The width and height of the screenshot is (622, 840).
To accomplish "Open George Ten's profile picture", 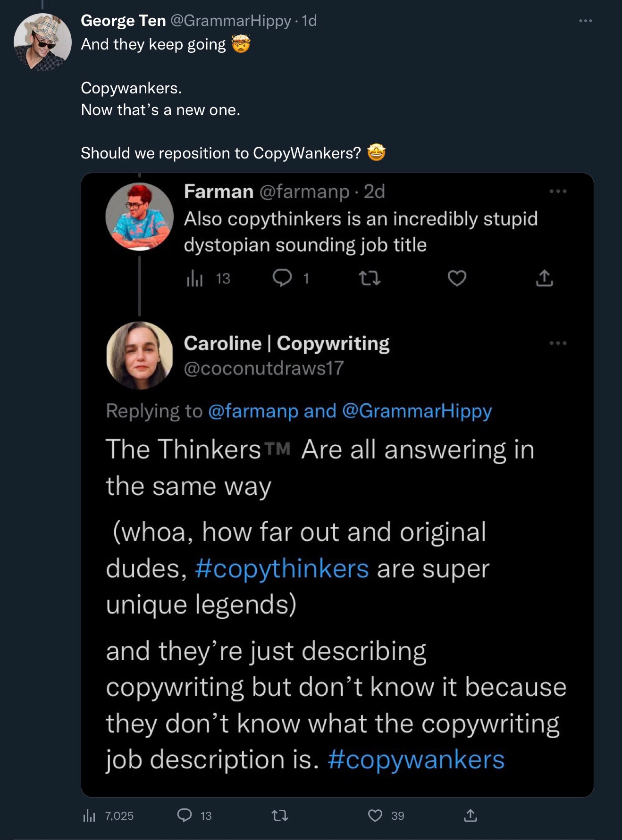I will point(42,42).
